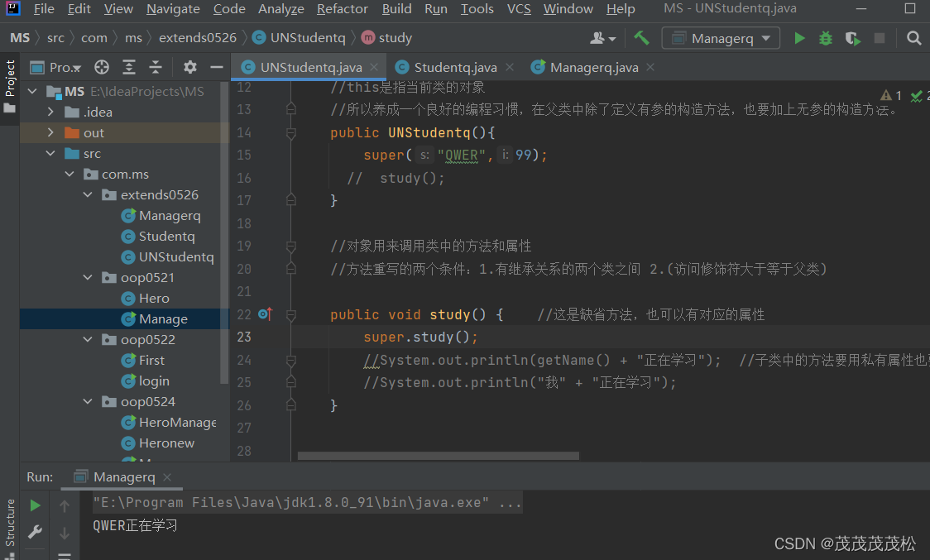930x560 pixels.
Task: Rerun Managerq from Run panel
Action: click(35, 505)
